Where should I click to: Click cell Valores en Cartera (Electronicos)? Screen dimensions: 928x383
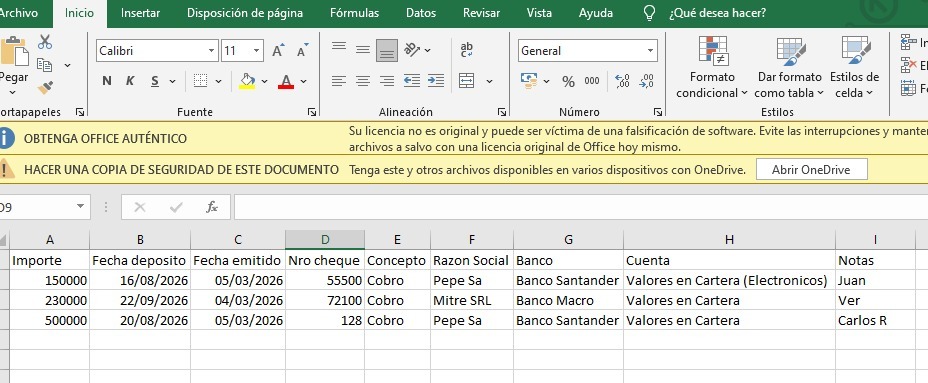[x=729, y=281]
